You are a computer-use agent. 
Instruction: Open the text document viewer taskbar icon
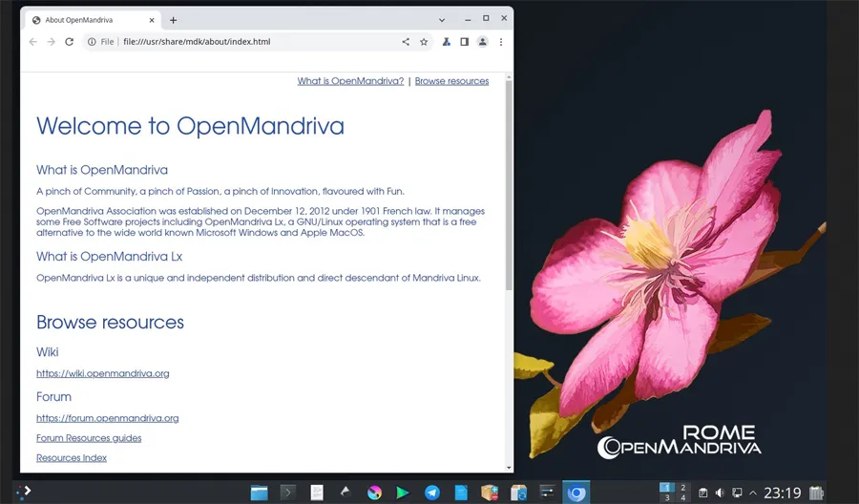[x=317, y=493]
